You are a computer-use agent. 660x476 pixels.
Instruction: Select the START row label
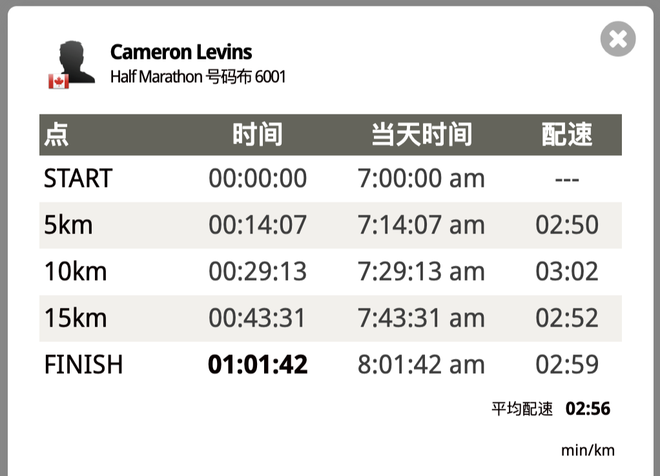pyautogui.click(x=78, y=178)
